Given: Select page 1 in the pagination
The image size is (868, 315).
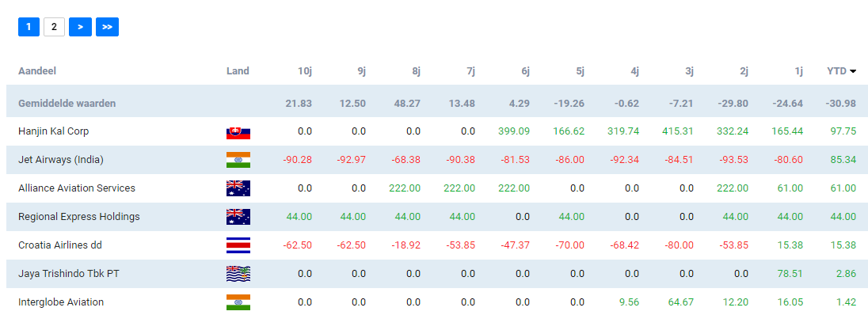Looking at the screenshot, I should pyautogui.click(x=29, y=27).
